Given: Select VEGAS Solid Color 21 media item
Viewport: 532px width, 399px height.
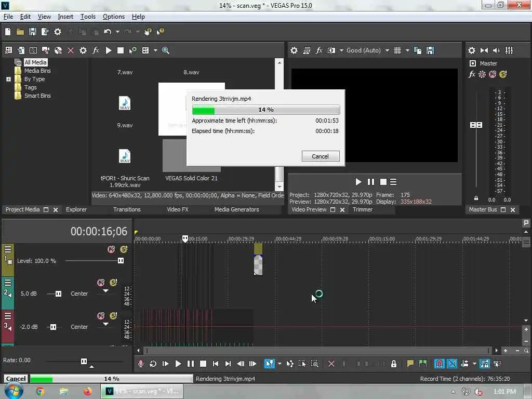Looking at the screenshot, I should (191, 155).
